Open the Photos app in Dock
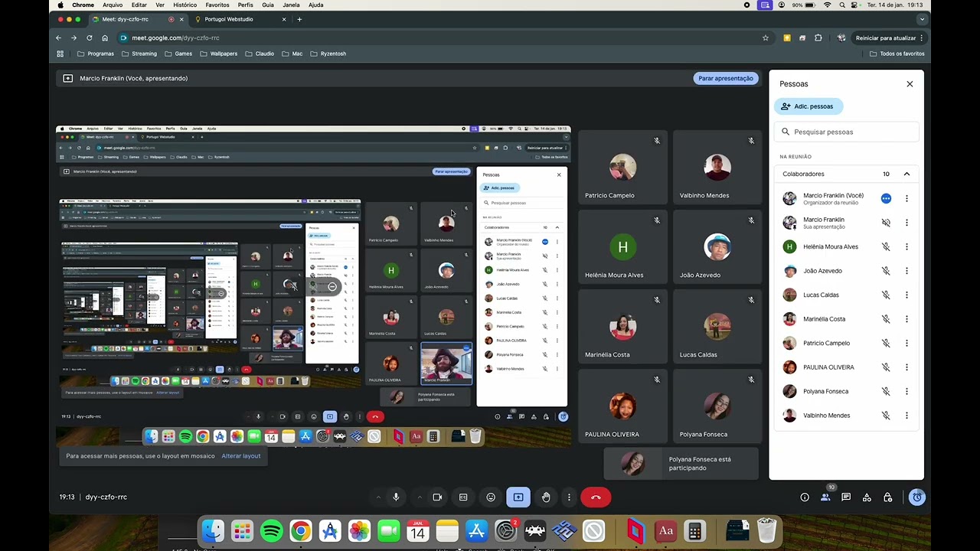The height and width of the screenshot is (551, 980). pyautogui.click(x=359, y=530)
